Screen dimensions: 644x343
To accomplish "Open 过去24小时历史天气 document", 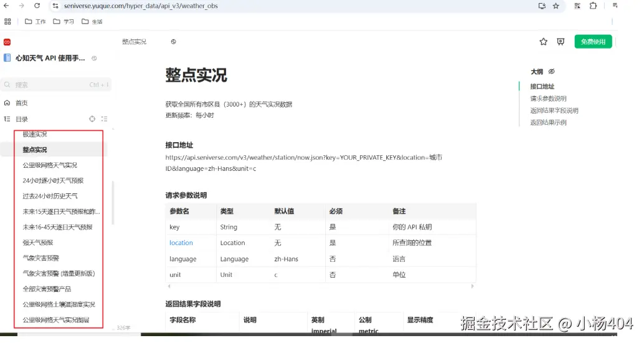I will tap(50, 196).
